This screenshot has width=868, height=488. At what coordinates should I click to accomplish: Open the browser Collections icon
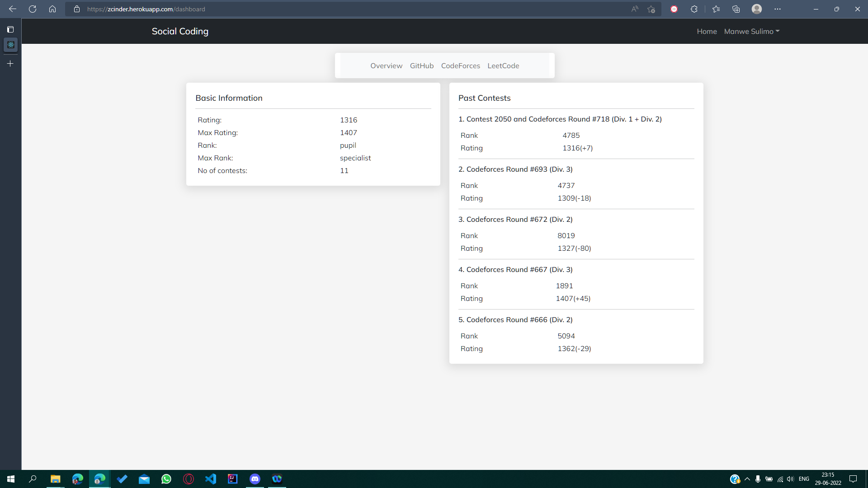point(736,9)
